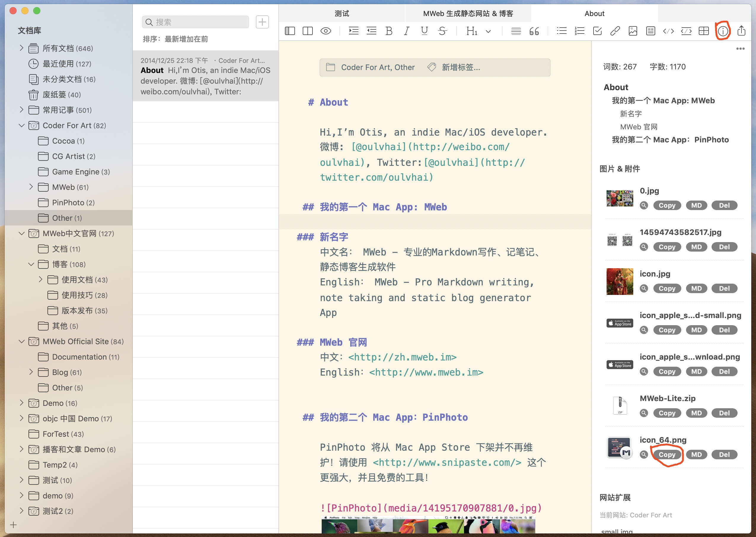756x537 pixels.
Task: Click Del button for MWeb-Lite.zip
Action: 724,413
